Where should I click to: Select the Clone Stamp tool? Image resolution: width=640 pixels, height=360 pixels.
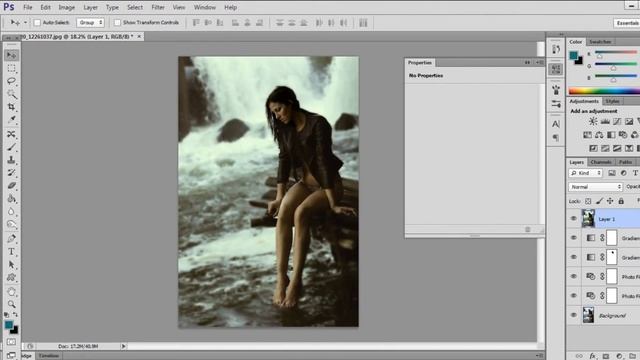pyautogui.click(x=11, y=160)
